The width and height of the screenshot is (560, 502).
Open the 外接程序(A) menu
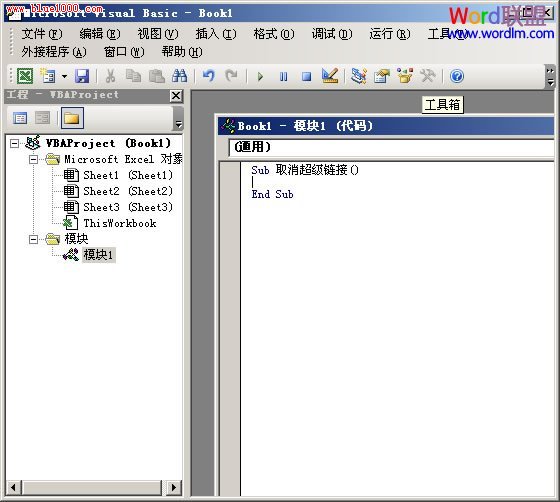click(x=54, y=52)
